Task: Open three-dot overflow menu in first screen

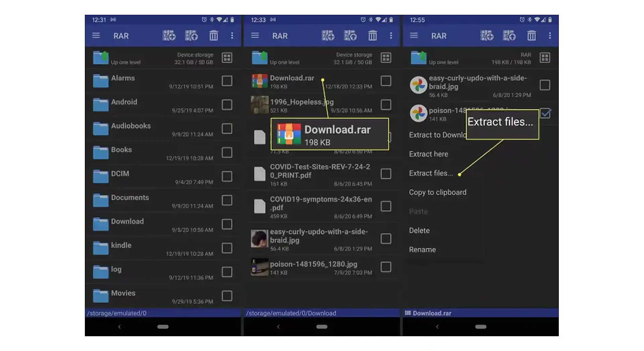Action: 232,35
